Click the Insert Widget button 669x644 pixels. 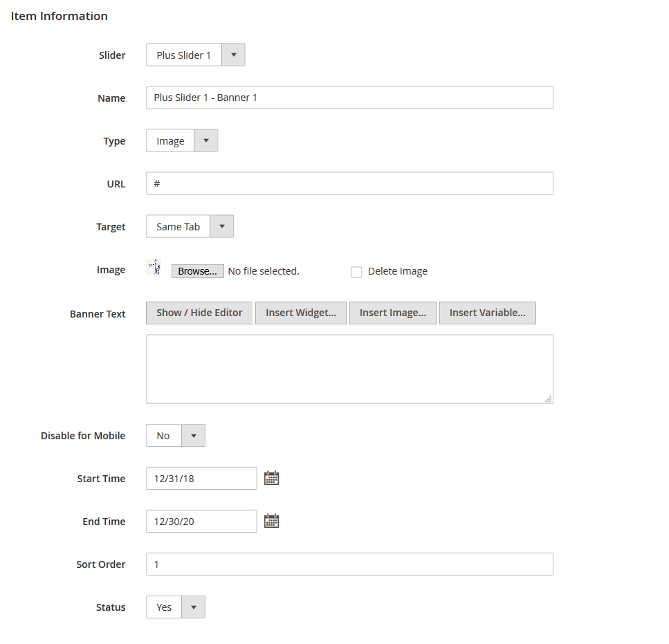[301, 313]
